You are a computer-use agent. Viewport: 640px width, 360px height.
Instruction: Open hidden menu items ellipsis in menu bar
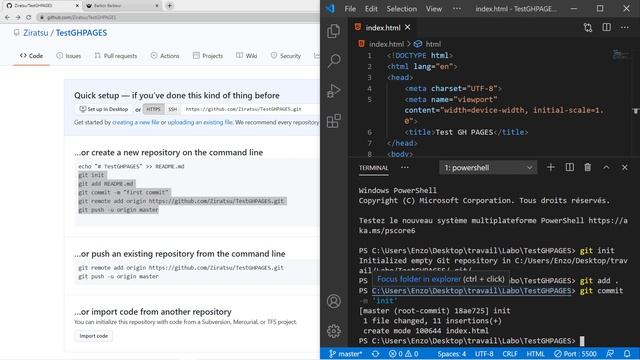pos(457,9)
